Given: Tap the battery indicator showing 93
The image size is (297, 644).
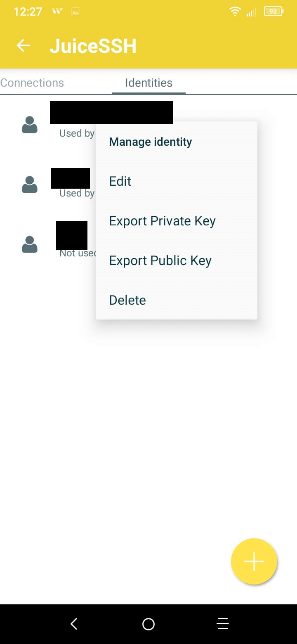Looking at the screenshot, I should coord(274,12).
